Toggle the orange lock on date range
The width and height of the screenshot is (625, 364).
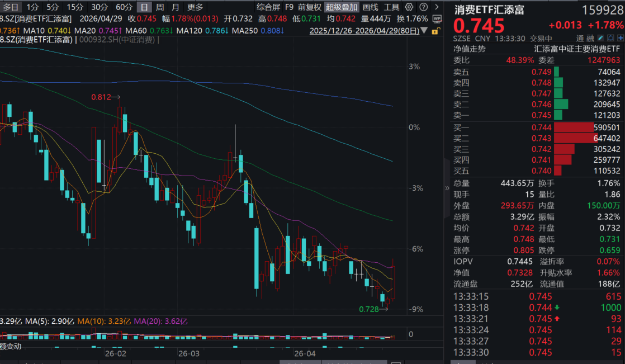coord(436,31)
